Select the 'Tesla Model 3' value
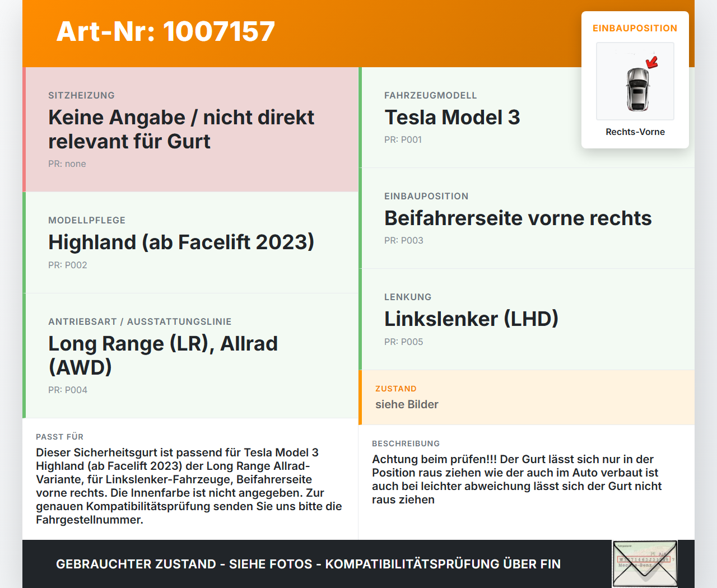 pyautogui.click(x=452, y=118)
